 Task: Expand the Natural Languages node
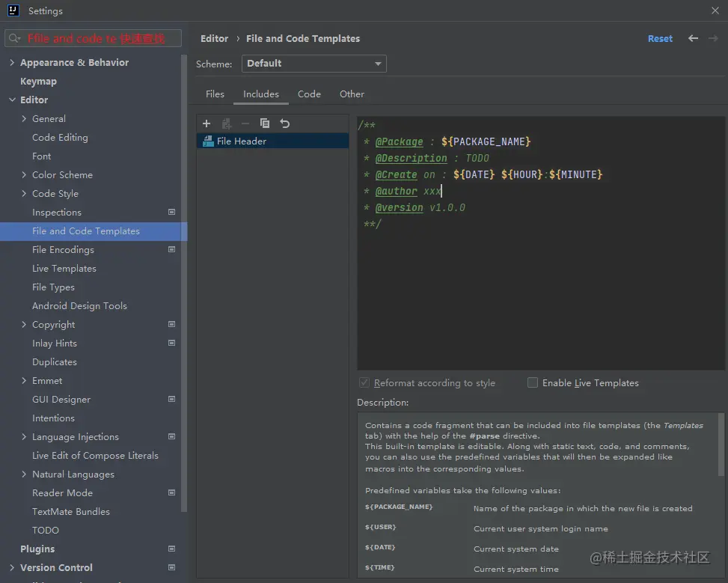pyautogui.click(x=24, y=474)
